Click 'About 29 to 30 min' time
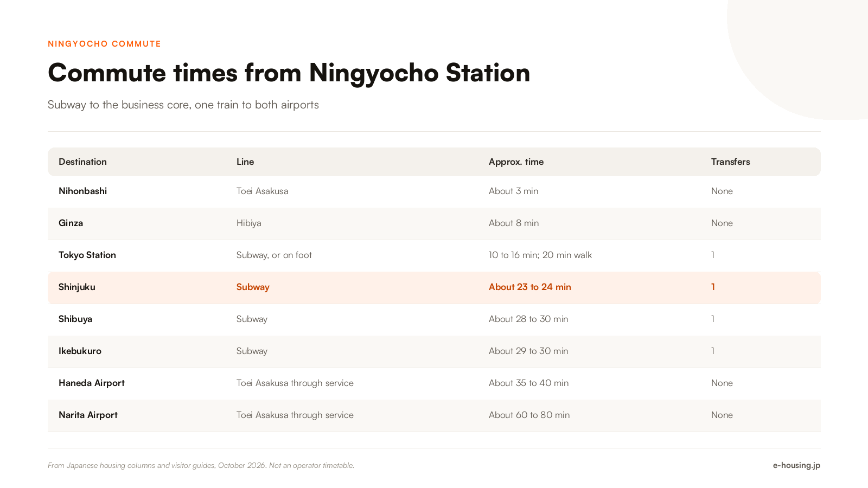The width and height of the screenshot is (868, 488). pyautogui.click(x=528, y=351)
